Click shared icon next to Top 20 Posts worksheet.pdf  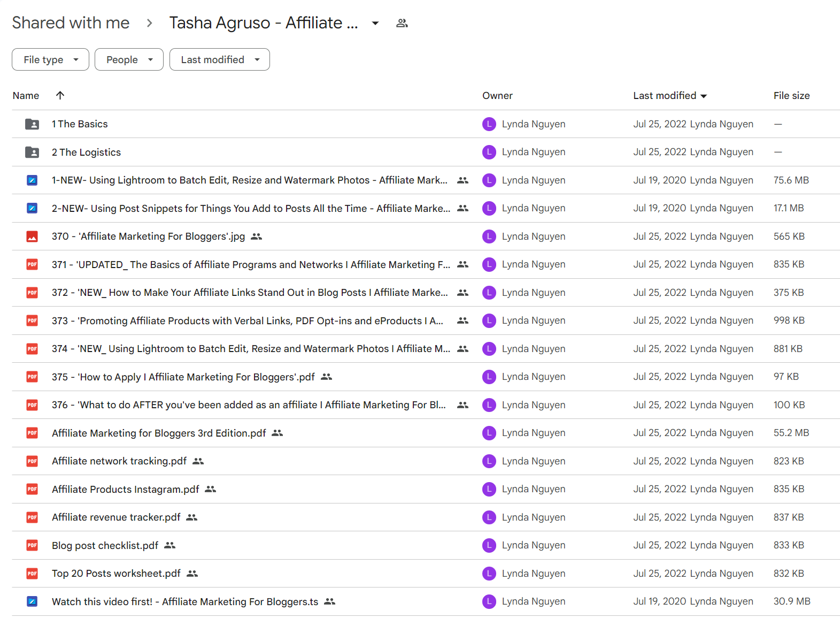click(x=192, y=574)
